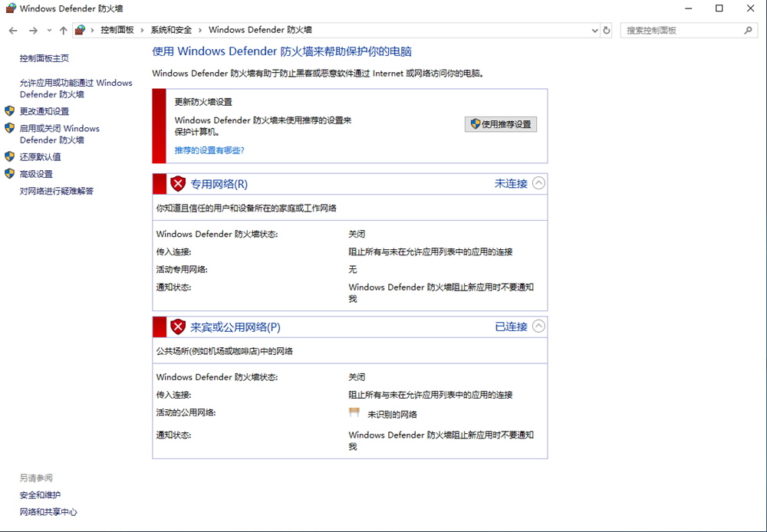The width and height of the screenshot is (767, 532).
Task: Select 系统和安全 in the breadcrumb path
Action: [171, 30]
